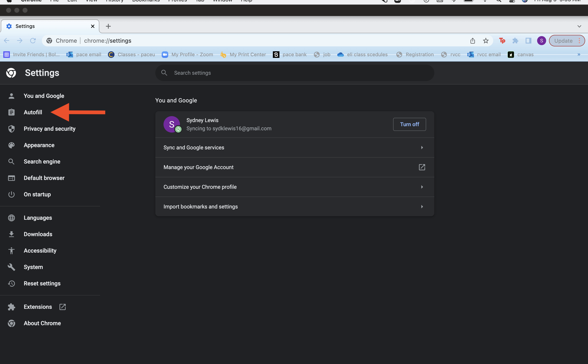Open the pace email bookmark
This screenshot has width=588, height=364.
point(84,55)
